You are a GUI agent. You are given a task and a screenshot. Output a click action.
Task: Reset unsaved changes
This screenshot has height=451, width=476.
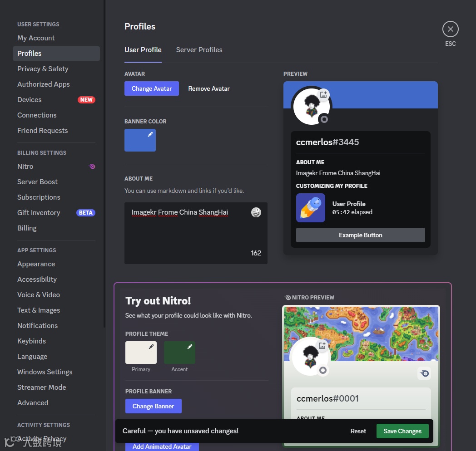tap(358, 431)
